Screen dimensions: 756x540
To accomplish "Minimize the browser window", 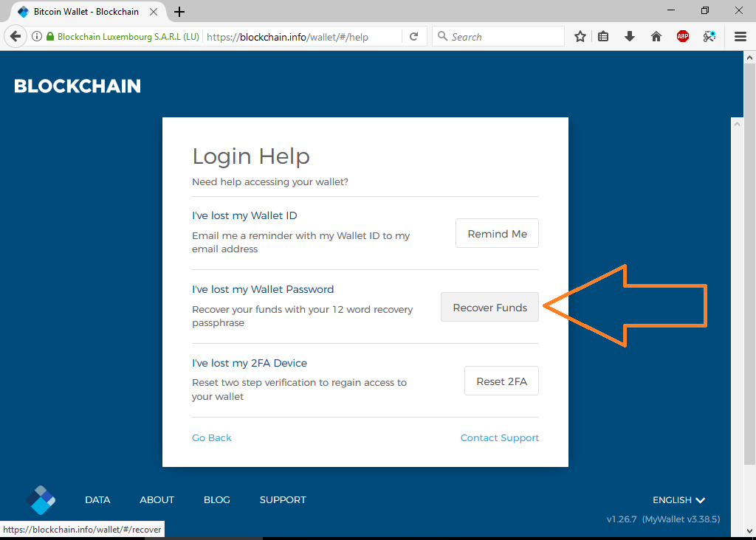I will tap(671, 10).
